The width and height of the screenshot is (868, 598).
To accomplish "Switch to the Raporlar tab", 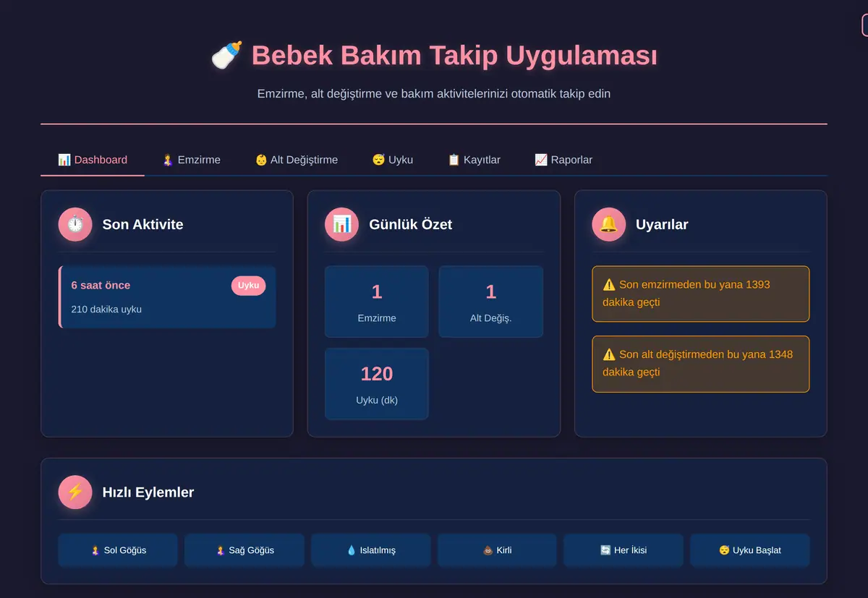I will click(563, 160).
